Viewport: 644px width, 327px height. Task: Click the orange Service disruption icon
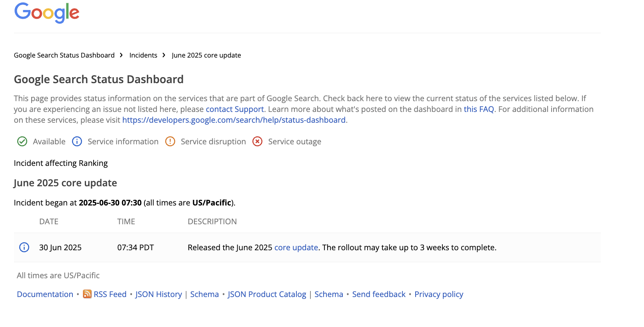tap(170, 142)
